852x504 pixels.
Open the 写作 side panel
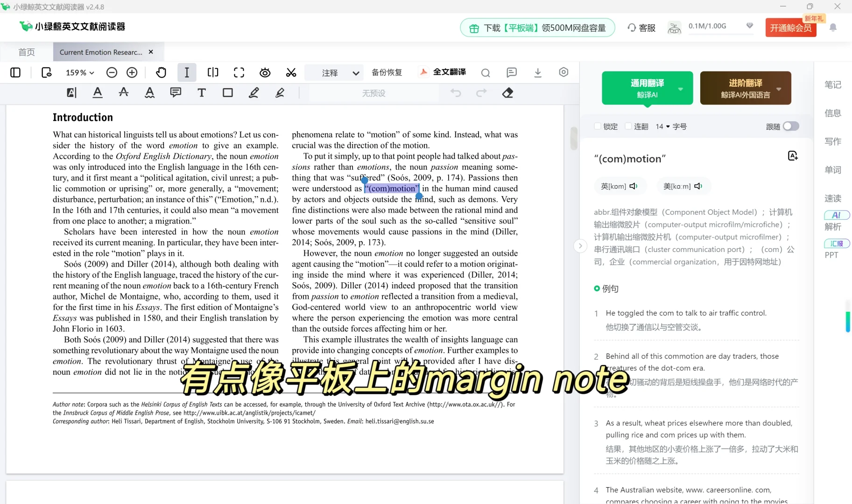[x=833, y=141]
